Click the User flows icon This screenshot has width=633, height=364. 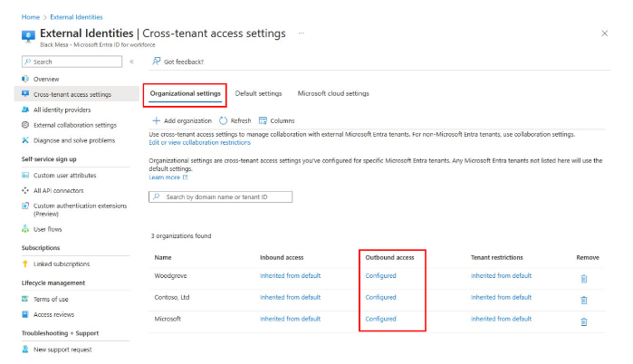coord(25,229)
